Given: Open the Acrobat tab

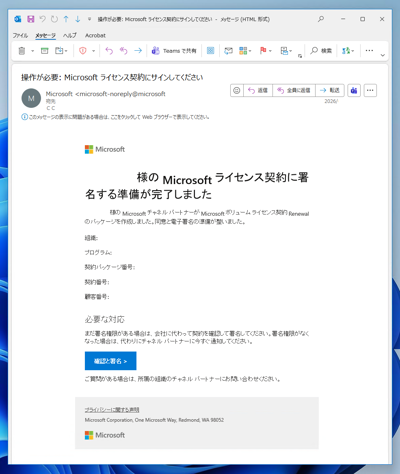Looking at the screenshot, I should click(x=95, y=35).
